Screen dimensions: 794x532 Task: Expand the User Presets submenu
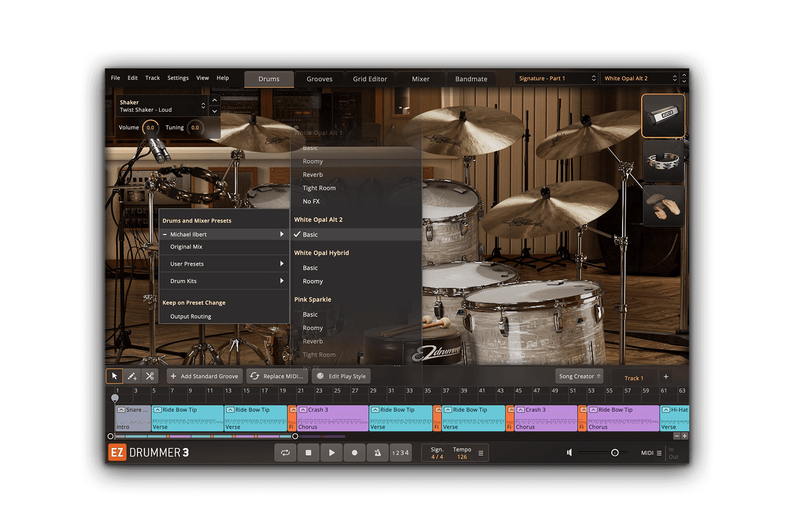click(224, 264)
